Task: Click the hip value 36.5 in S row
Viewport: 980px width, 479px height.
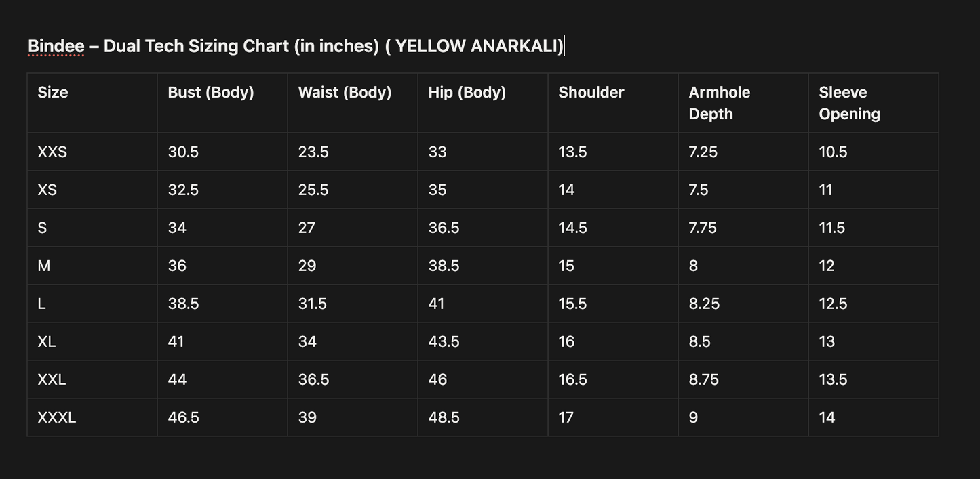Action: coord(444,228)
